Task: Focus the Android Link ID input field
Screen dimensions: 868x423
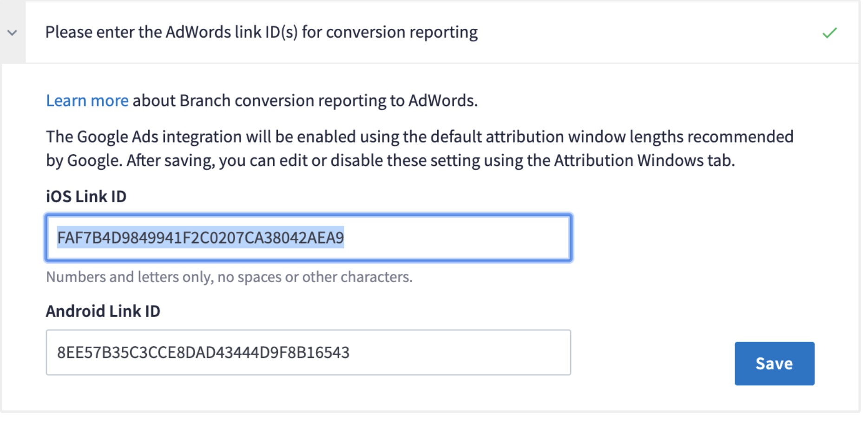Action: click(309, 352)
